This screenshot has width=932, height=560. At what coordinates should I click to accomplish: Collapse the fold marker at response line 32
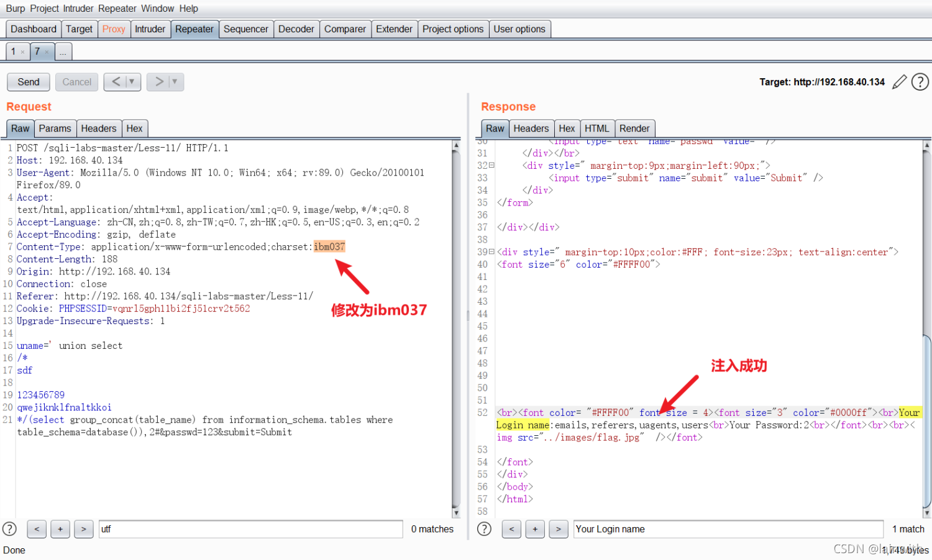[x=491, y=165]
